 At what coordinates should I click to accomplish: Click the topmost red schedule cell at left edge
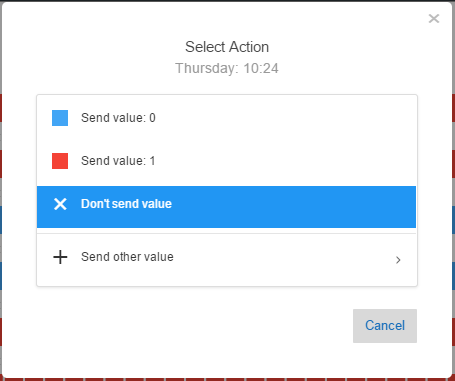click(x=1, y=108)
